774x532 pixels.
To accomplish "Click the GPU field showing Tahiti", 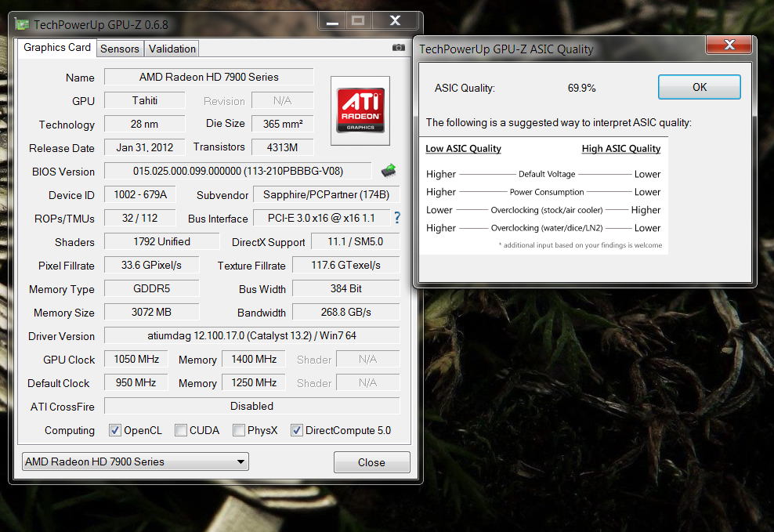I will pyautogui.click(x=145, y=100).
